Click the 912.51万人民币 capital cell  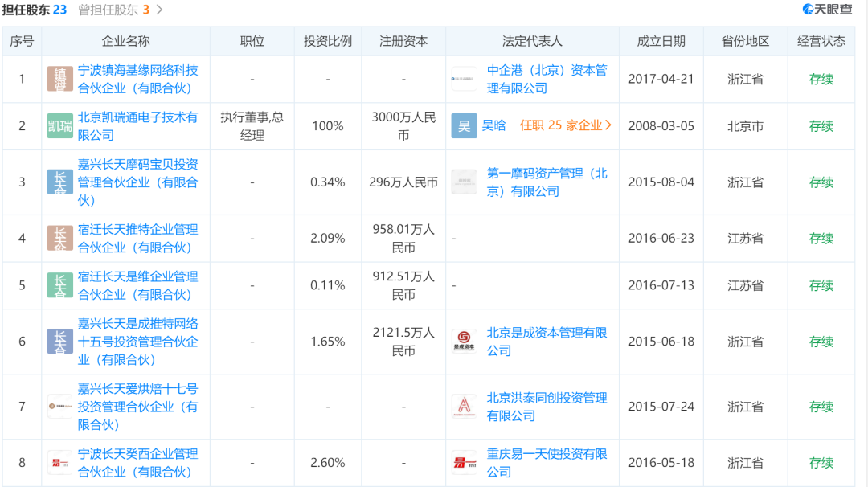403,285
